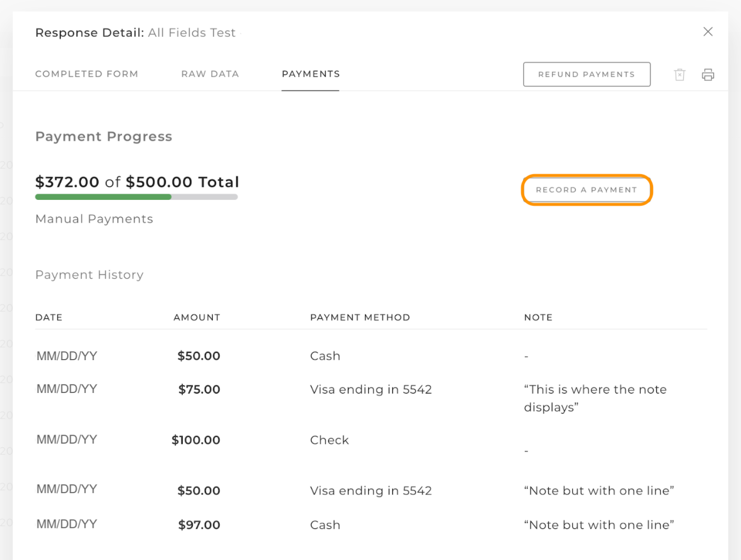Image resolution: width=741 pixels, height=560 pixels.
Task: Click the Payment History section title
Action: (x=89, y=274)
